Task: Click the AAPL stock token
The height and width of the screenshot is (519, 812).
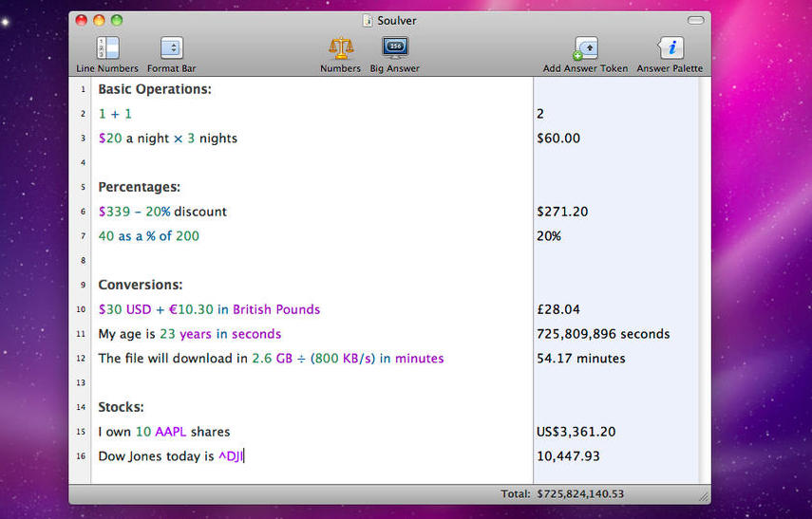Action: tap(171, 432)
